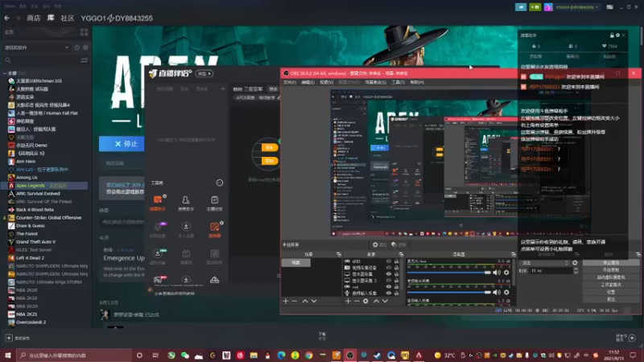Select The Forest in the game list
This screenshot has width=644, height=362.
tap(27, 233)
